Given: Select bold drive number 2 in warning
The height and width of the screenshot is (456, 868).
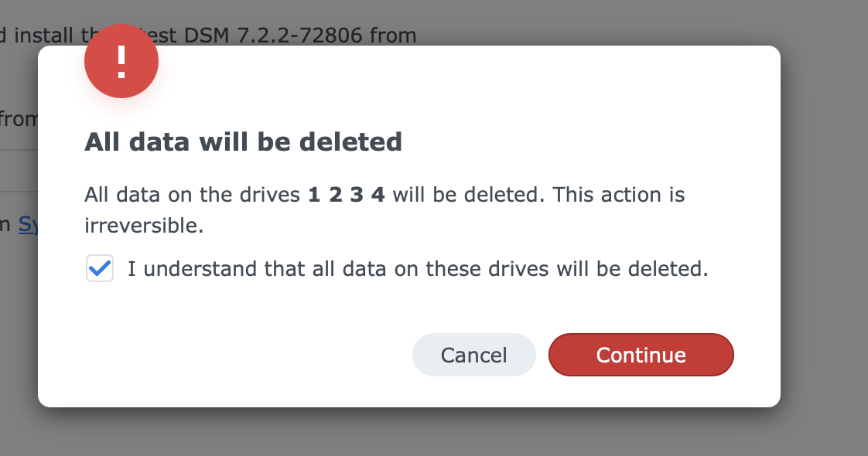Looking at the screenshot, I should pos(335,194).
